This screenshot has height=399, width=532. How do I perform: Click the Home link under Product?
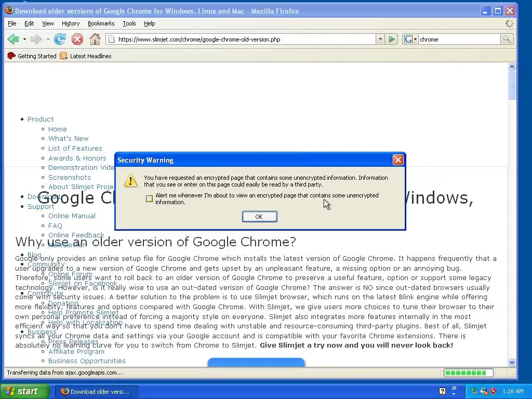point(57,129)
